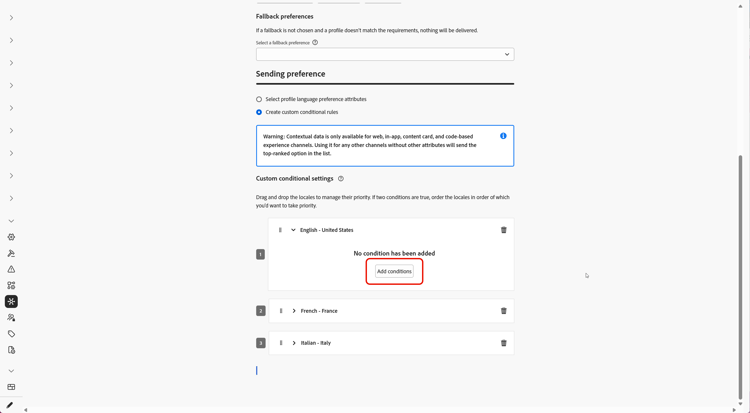Collapse the English - United States row

tap(293, 230)
